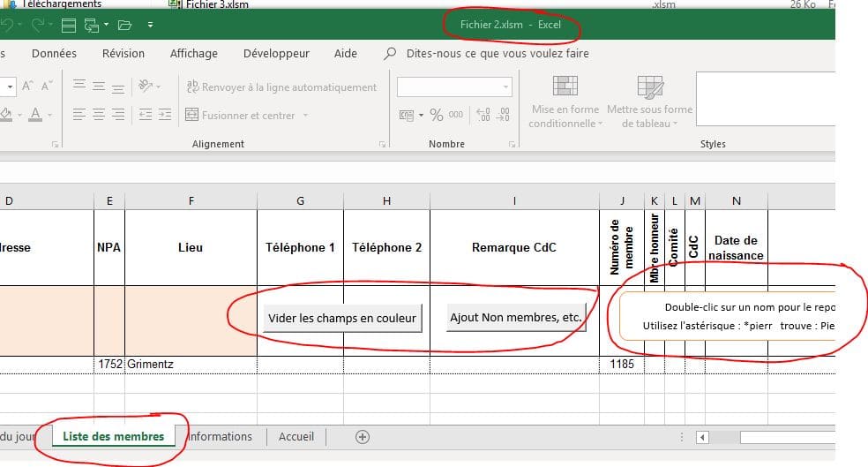Switch to the Accueil sheet tab

296,437
